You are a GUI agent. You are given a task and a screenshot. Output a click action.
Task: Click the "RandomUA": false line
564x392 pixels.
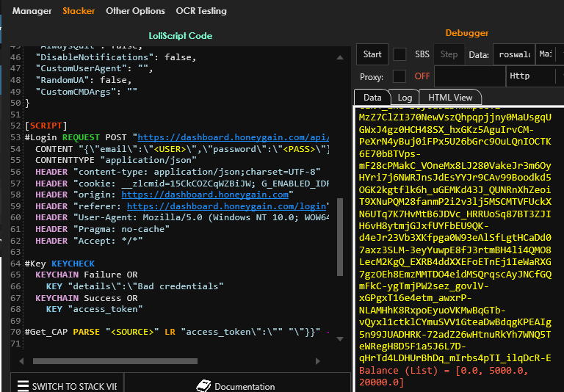pos(84,80)
